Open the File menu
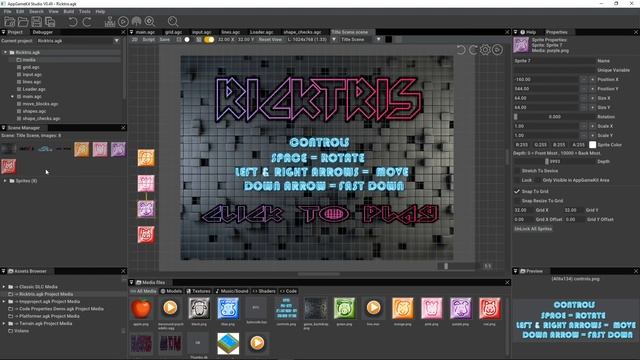Image resolution: width=640 pixels, height=360 pixels. click(7, 12)
